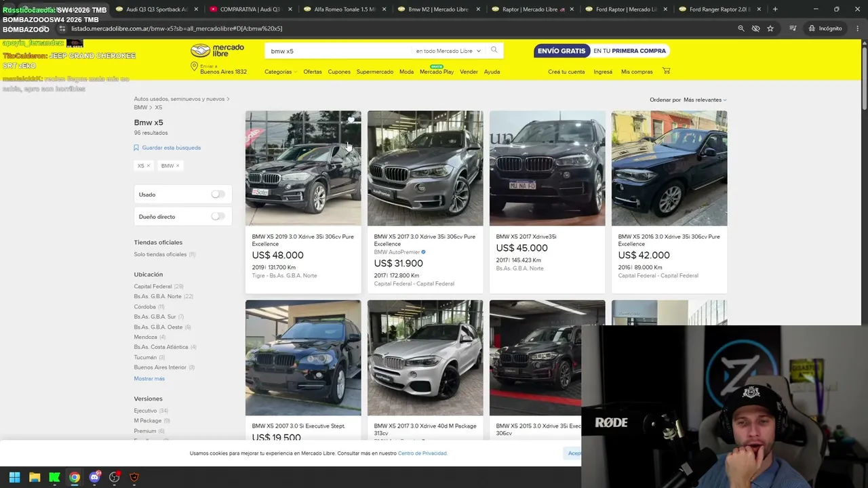Screen dimensions: 868x488
Task: Remove the BMW filter tag
Action: tap(178, 166)
